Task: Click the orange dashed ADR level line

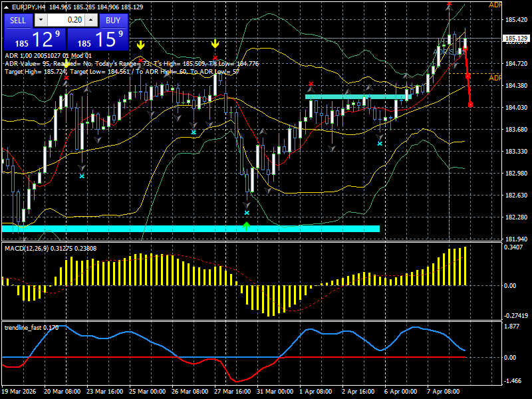Action: click(x=475, y=74)
